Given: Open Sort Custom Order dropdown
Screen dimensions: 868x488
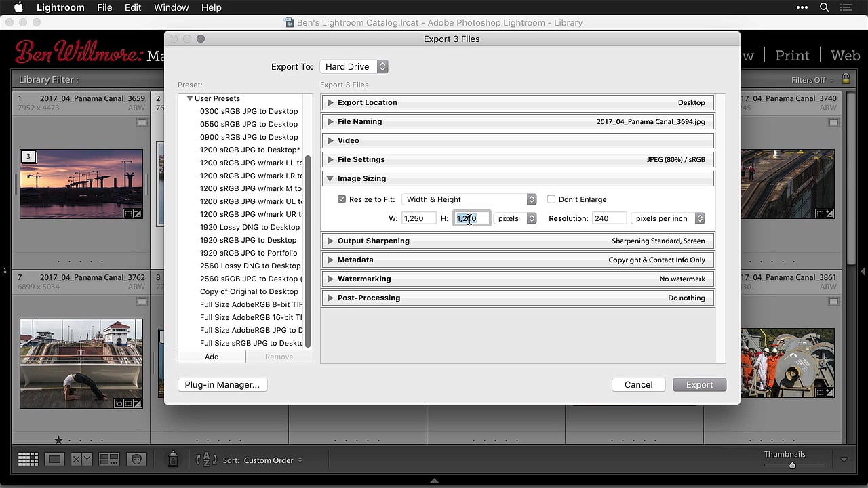Looking at the screenshot, I should 273,460.
